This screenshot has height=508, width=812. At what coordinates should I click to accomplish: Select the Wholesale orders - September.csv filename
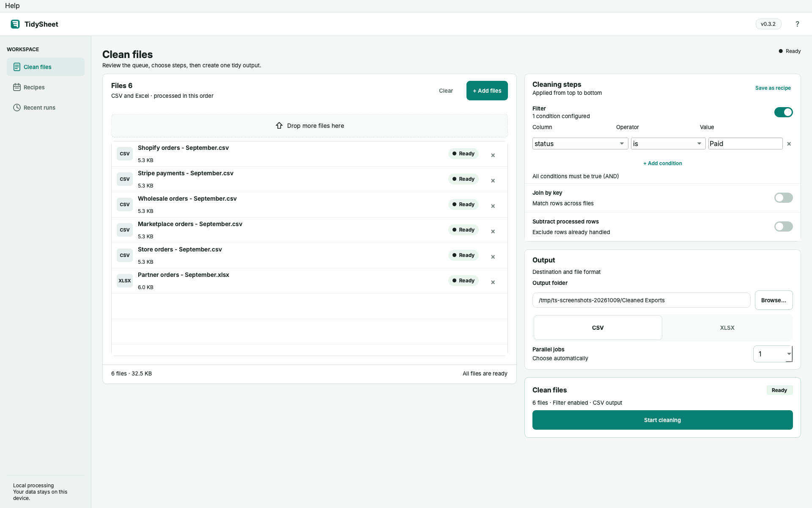click(x=187, y=199)
